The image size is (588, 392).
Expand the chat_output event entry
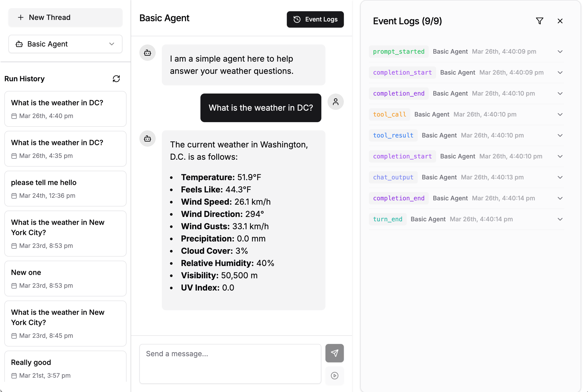pyautogui.click(x=560, y=177)
